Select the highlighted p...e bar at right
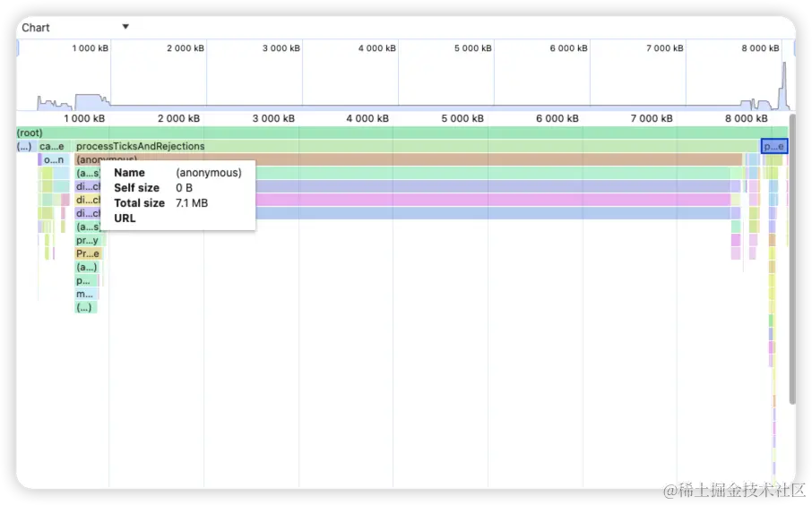The height and width of the screenshot is (505, 812). pos(774,147)
